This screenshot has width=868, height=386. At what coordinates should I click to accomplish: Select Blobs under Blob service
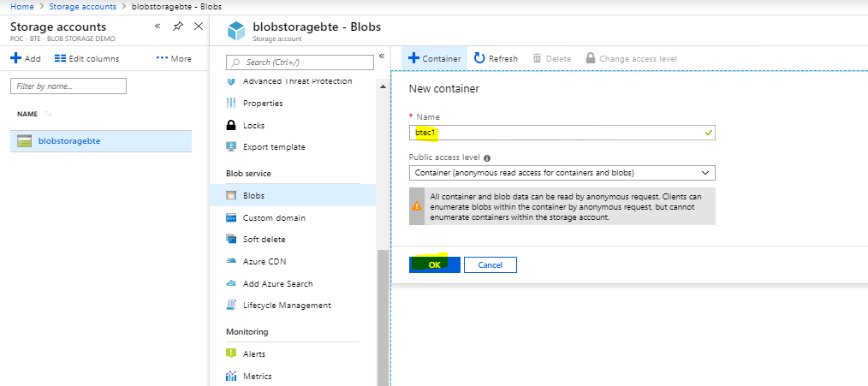point(292,195)
